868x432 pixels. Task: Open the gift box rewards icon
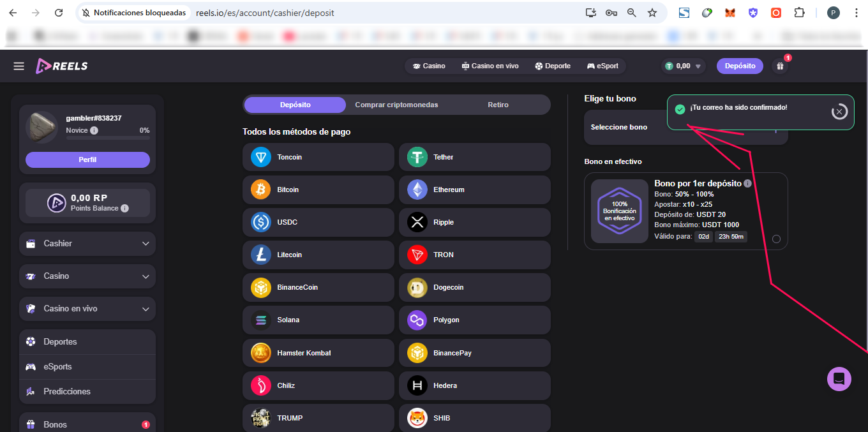tap(780, 66)
